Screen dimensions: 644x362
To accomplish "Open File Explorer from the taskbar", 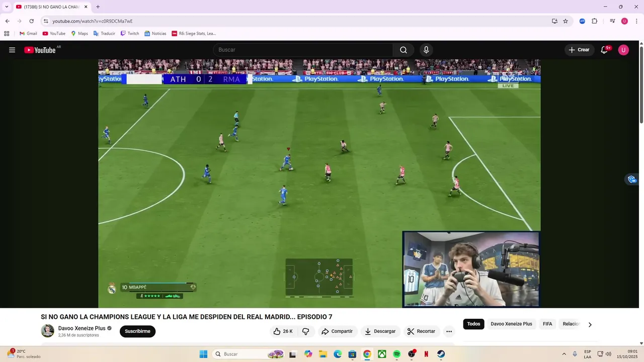I will tap(323, 354).
